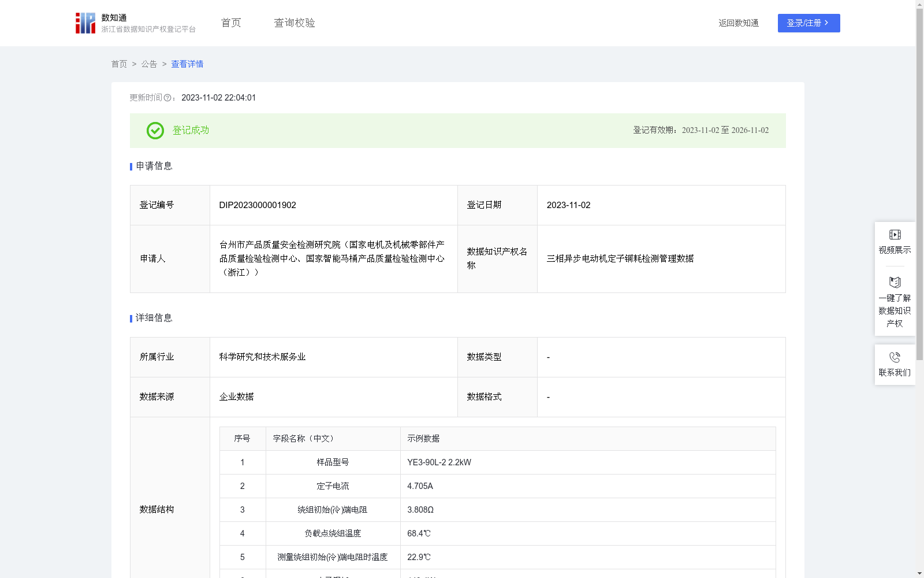Screen dimensions: 924x578
Task: Select registration number DIP2023000001902
Action: (258, 205)
